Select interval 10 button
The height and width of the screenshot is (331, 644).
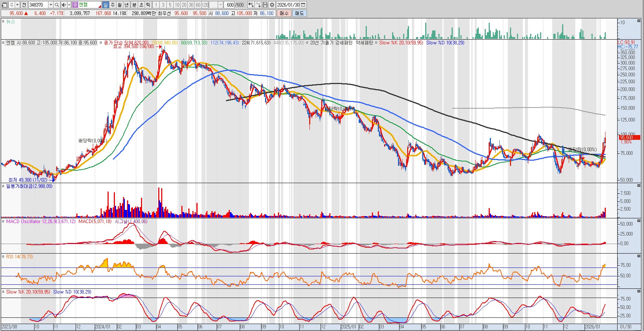(177, 5)
